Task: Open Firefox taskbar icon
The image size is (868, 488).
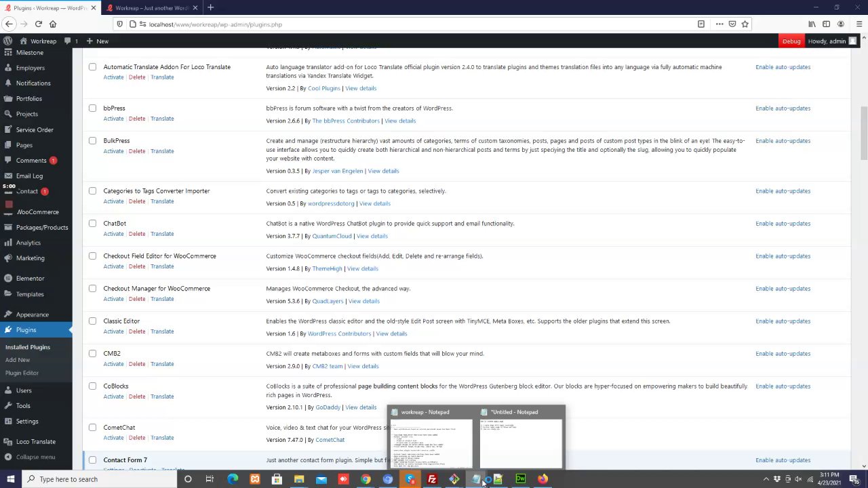Action: [x=542, y=479]
